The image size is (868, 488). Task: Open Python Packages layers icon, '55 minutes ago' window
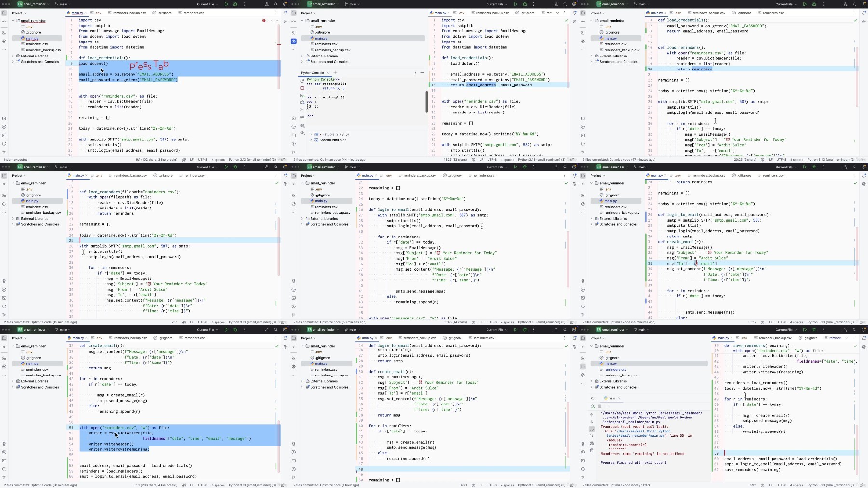click(x=583, y=281)
